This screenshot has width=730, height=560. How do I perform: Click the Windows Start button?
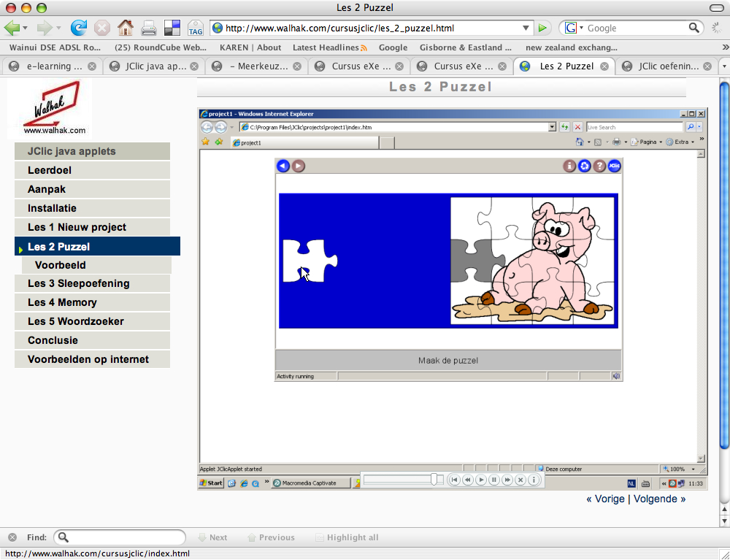pos(211,483)
